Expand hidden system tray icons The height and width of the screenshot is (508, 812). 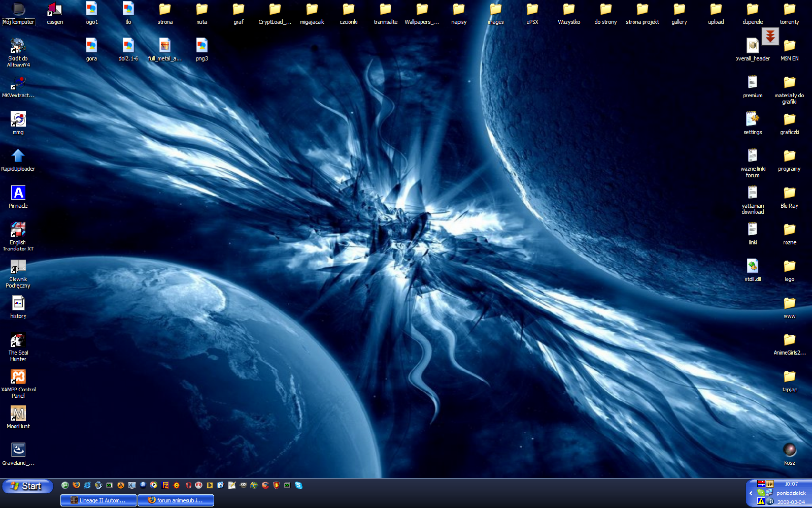tap(751, 493)
